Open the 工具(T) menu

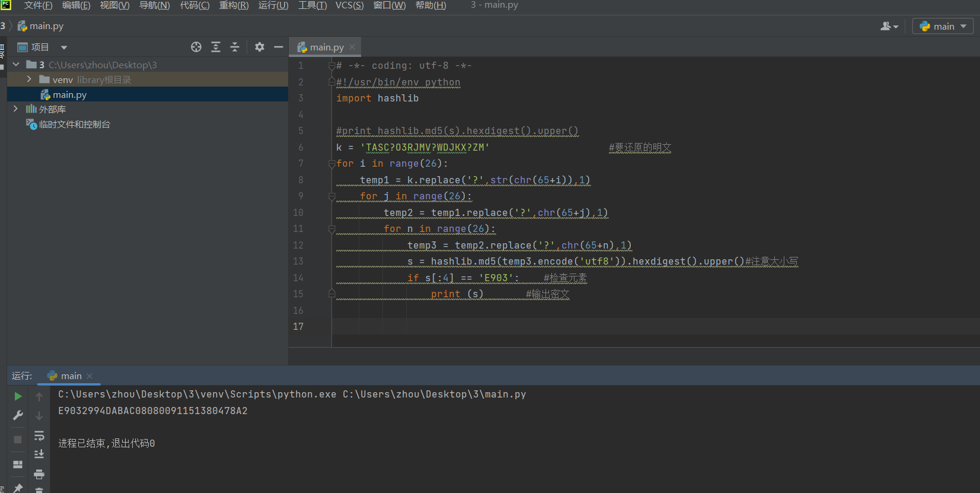(x=312, y=5)
